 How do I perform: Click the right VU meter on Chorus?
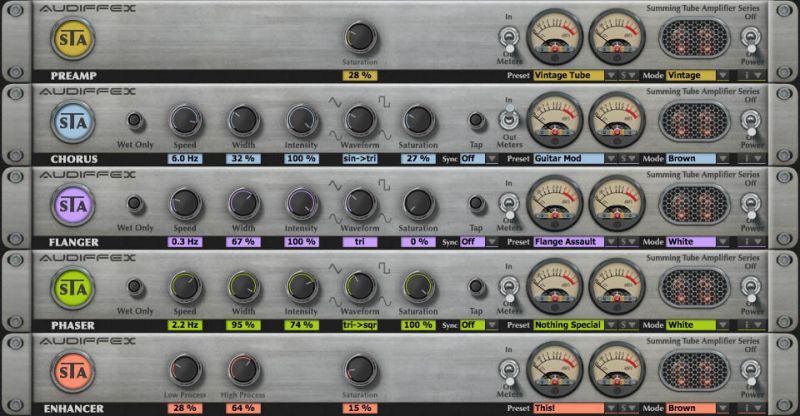[617, 120]
